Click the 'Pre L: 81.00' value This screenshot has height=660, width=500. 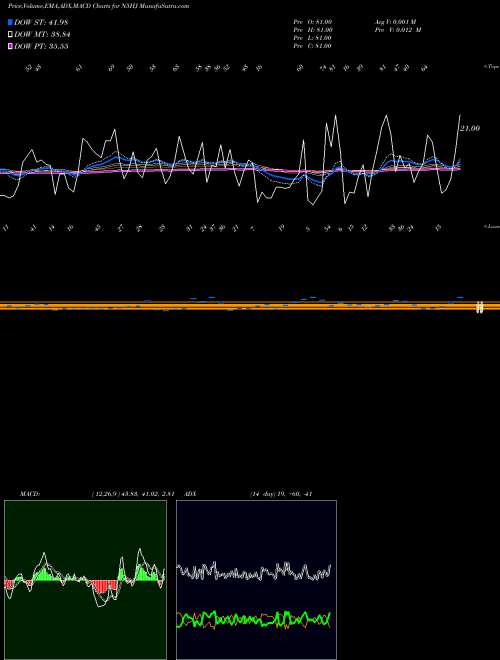click(x=313, y=38)
